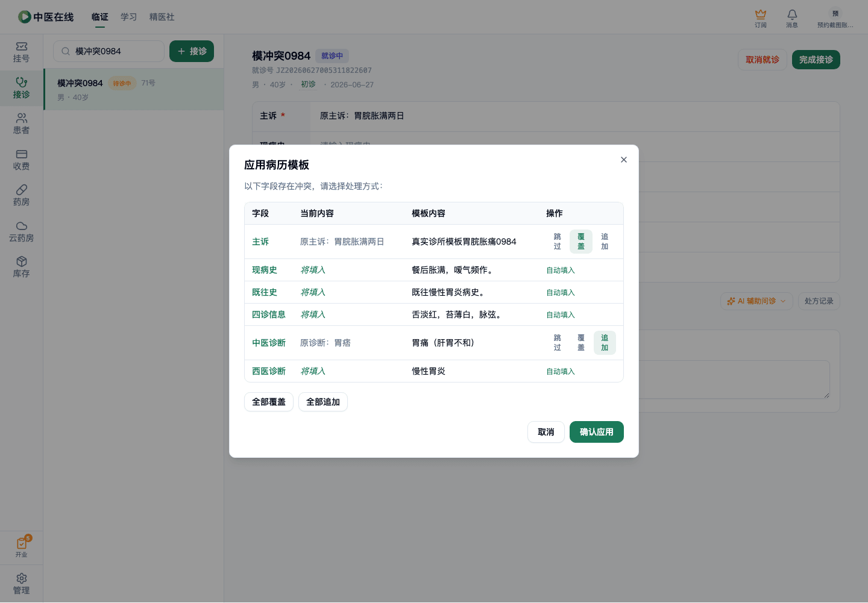
Task: Click 现病史 field name in table
Action: [265, 270]
